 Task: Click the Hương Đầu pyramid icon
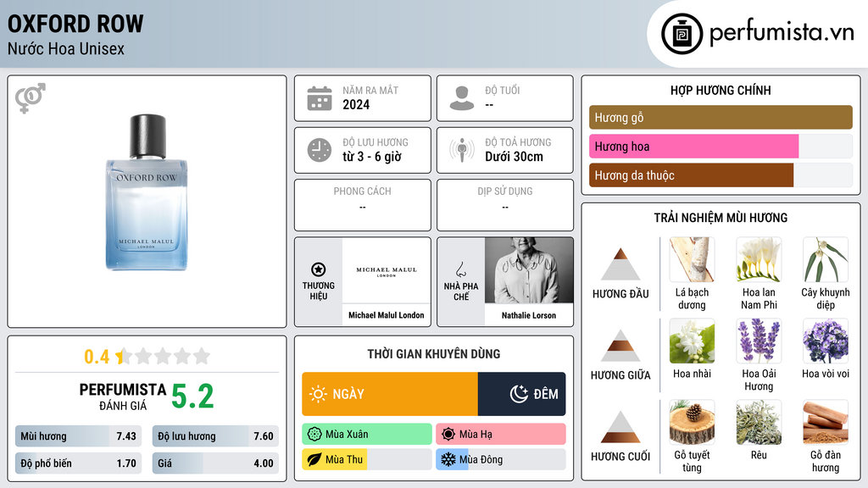[620, 264]
